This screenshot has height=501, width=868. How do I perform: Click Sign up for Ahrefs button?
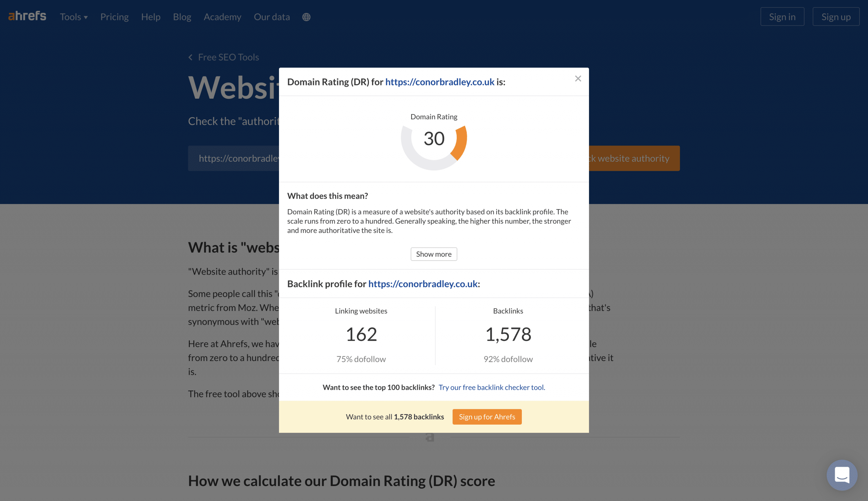(487, 417)
